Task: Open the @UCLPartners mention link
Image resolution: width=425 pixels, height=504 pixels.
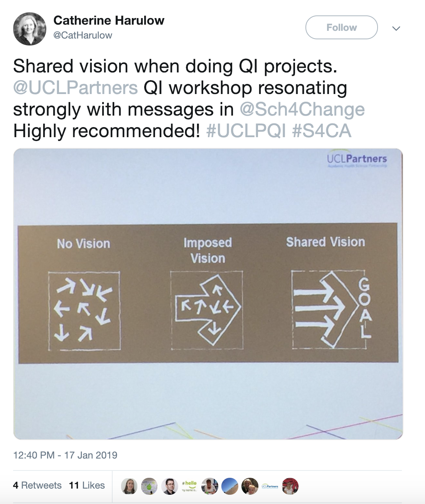Action: [76, 88]
